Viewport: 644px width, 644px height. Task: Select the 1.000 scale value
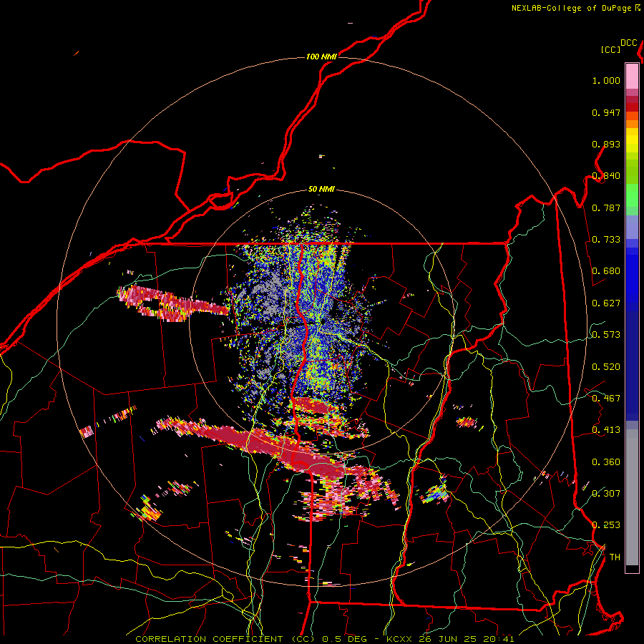[x=606, y=80]
